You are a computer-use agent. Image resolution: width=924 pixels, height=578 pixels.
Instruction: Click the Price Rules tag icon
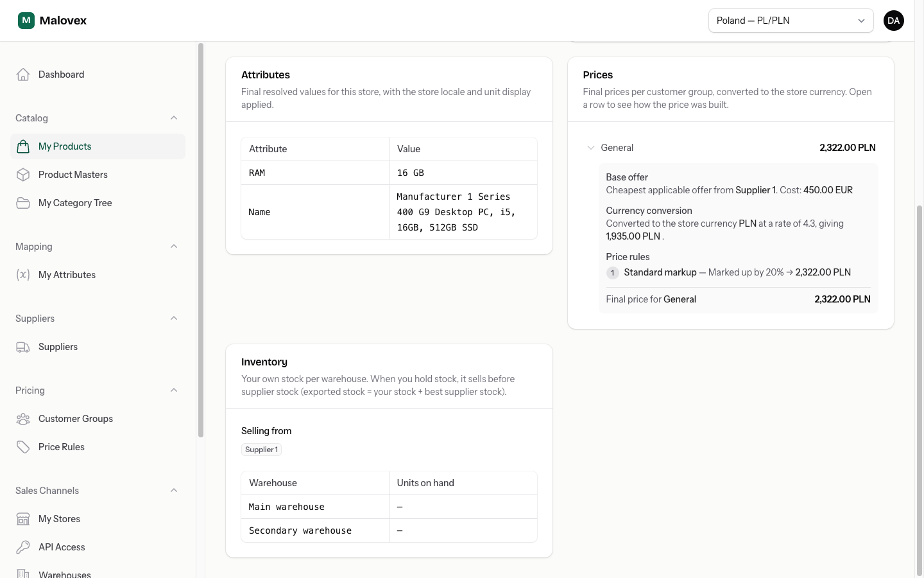coord(23,447)
